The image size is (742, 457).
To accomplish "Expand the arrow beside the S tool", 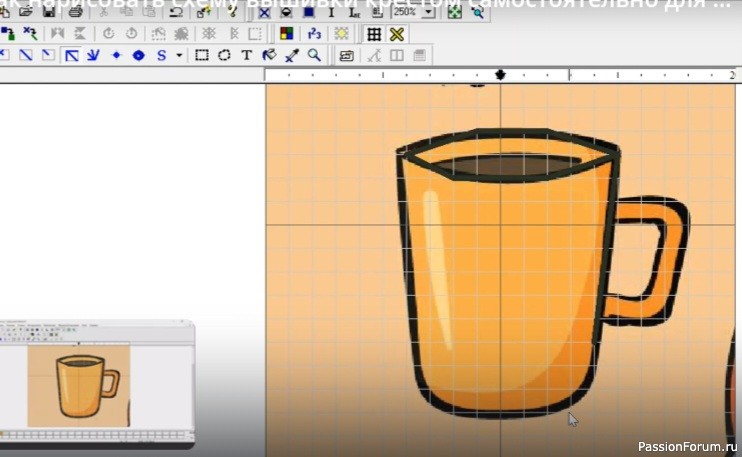I will (x=179, y=55).
